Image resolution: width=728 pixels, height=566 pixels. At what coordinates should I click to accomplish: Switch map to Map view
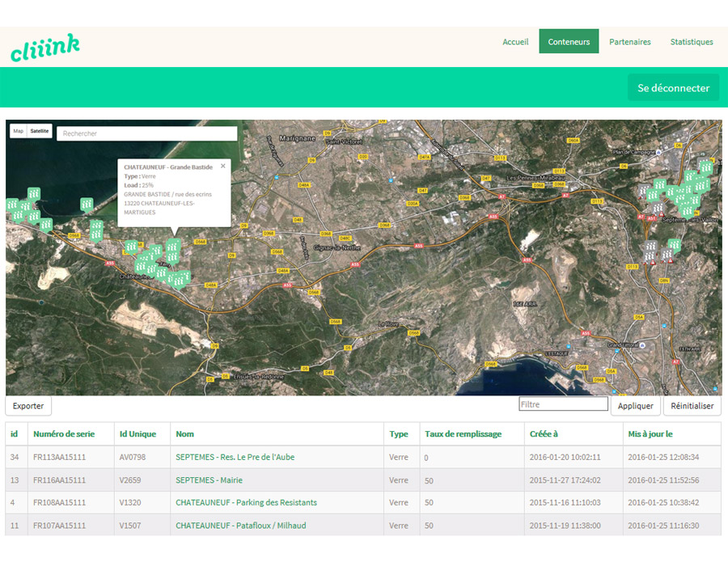pyautogui.click(x=19, y=131)
